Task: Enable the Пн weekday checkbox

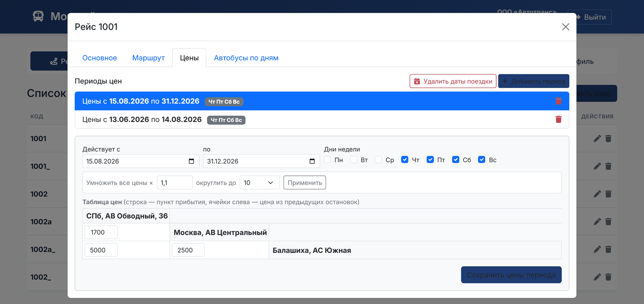Action: (328, 160)
